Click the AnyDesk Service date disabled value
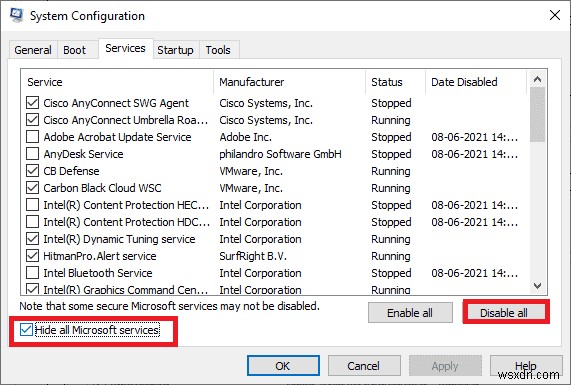This screenshot has width=571, height=385. tap(474, 154)
